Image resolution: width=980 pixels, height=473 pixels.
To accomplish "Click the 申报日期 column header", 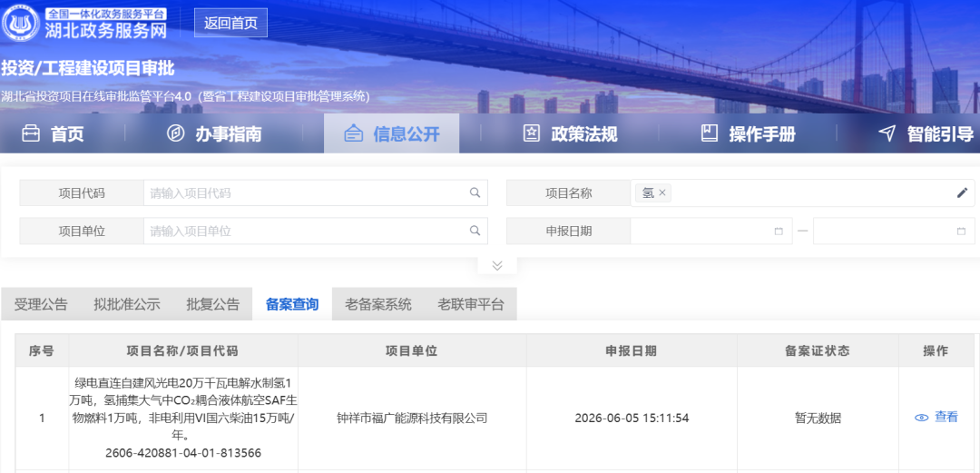I will click(x=632, y=350).
